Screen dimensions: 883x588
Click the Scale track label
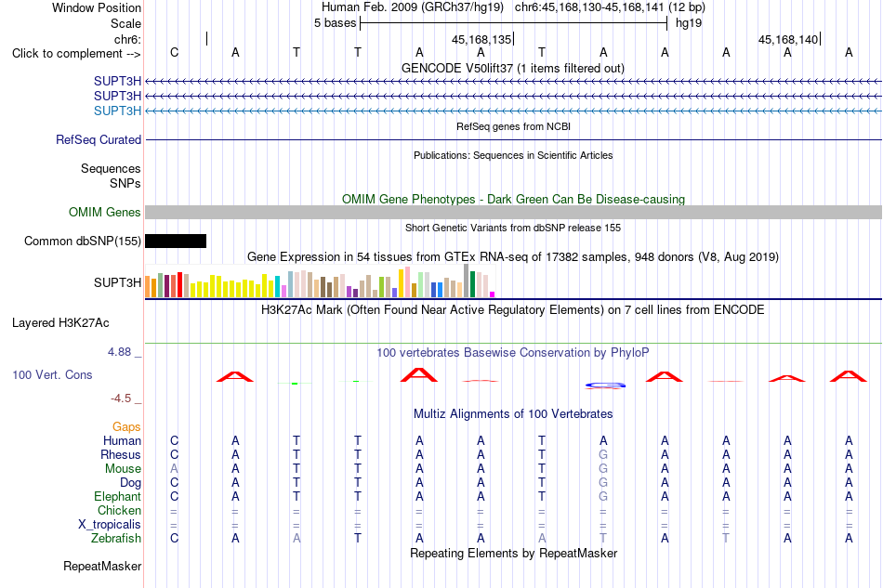(125, 23)
